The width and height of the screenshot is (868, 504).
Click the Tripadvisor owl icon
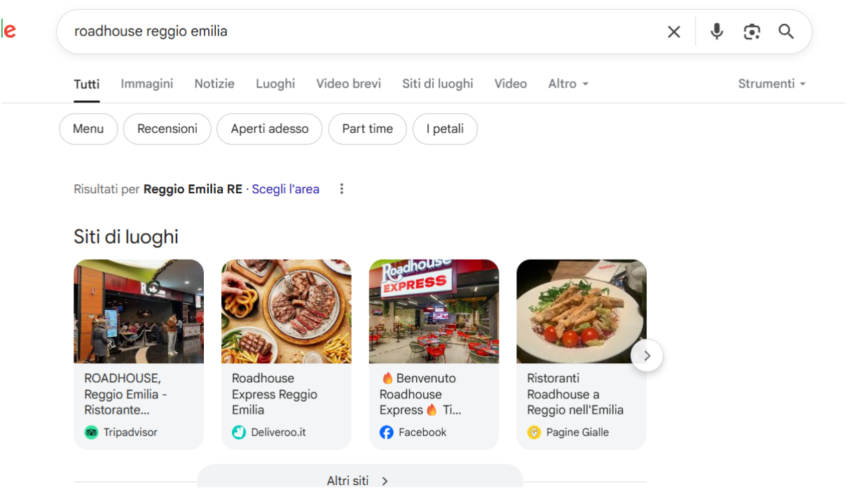pos(91,433)
